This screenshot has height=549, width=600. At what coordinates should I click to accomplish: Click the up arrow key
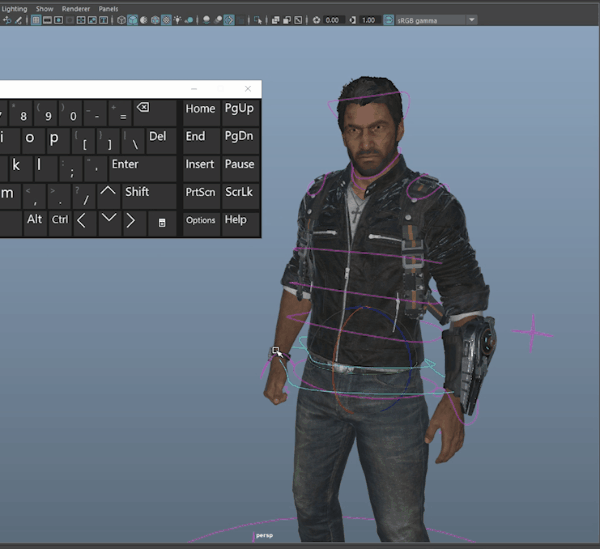[x=108, y=196]
